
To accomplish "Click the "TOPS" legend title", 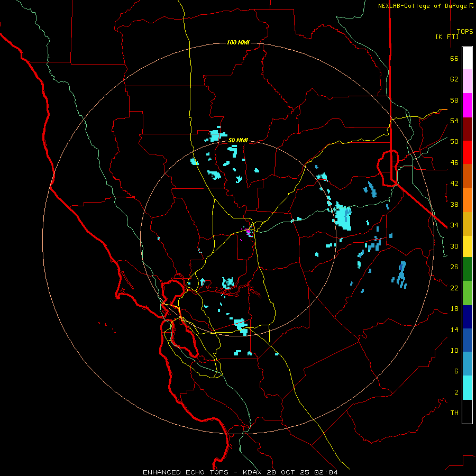I will click(465, 32).
